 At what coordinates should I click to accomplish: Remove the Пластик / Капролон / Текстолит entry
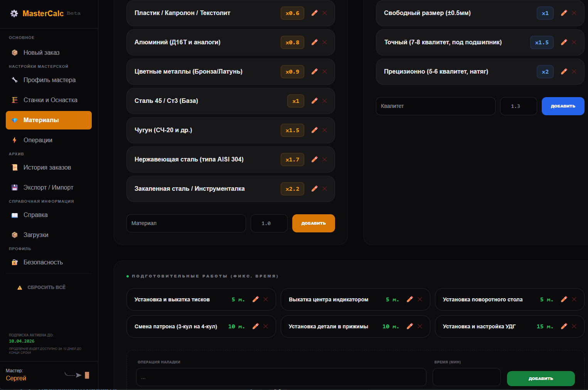coord(325,13)
